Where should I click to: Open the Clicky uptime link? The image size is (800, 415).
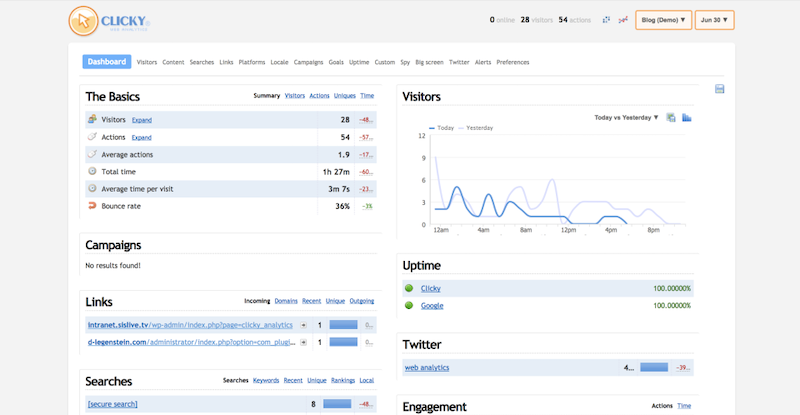tap(430, 288)
